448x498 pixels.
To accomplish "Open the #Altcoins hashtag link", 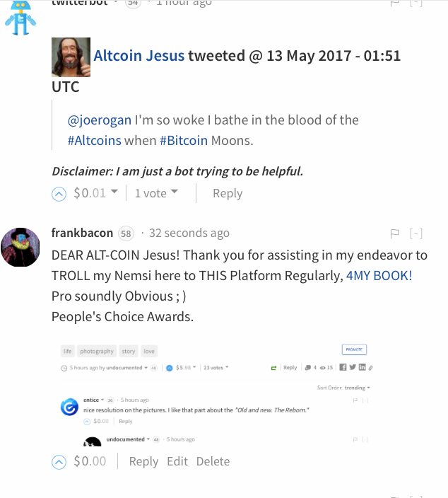I will coord(94,140).
